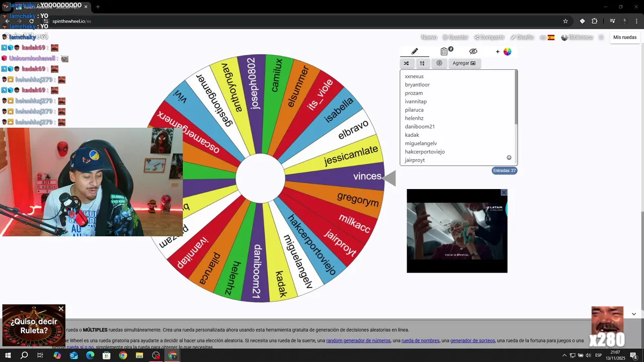Open the Biblioteca menu

[x=577, y=37]
